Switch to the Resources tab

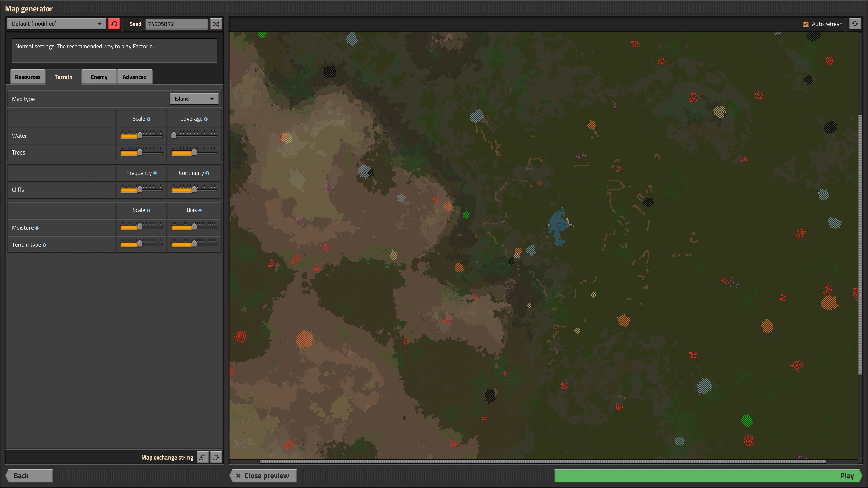click(x=28, y=77)
